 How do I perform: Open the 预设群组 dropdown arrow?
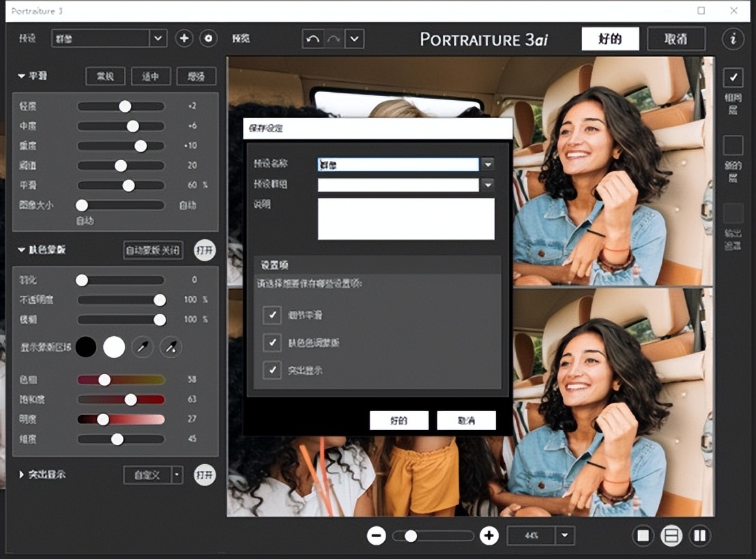pos(487,185)
